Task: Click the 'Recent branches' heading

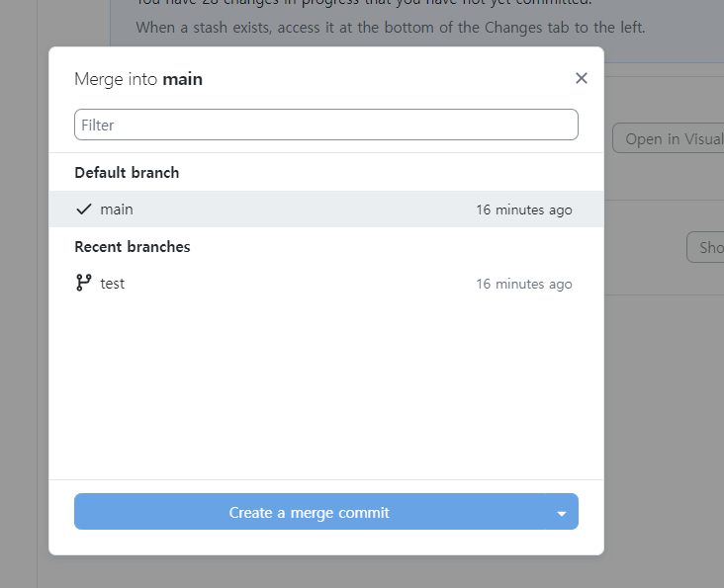Action: pos(133,247)
